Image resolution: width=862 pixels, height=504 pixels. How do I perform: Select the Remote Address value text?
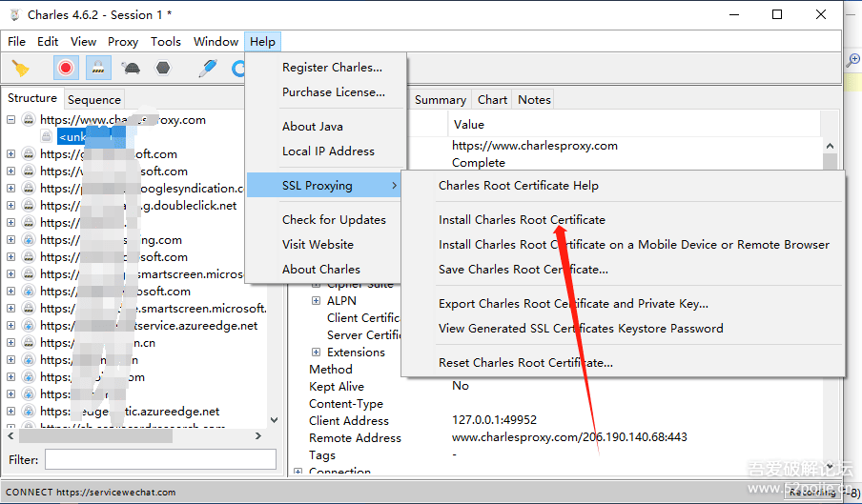(569, 437)
